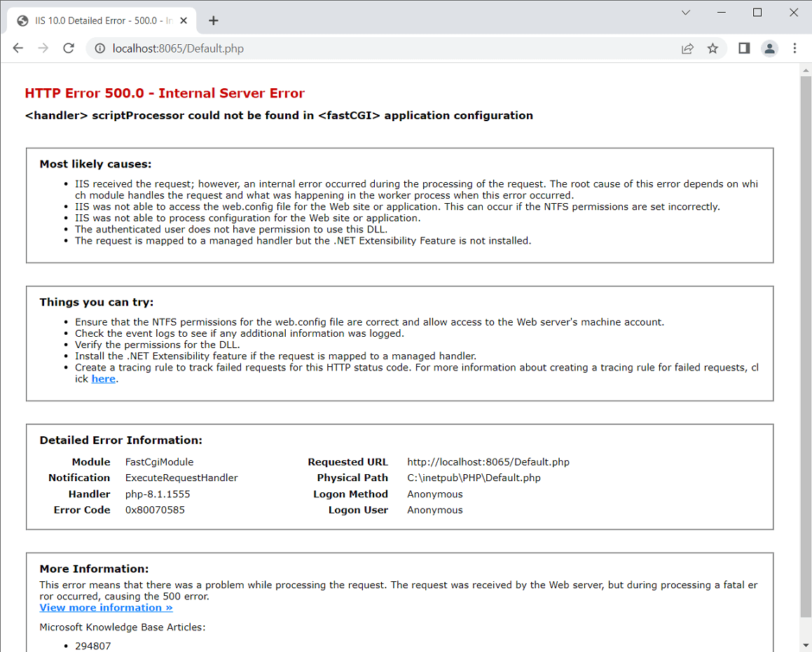The height and width of the screenshot is (652, 812).
Task: Open site information icon in address bar
Action: [99, 48]
